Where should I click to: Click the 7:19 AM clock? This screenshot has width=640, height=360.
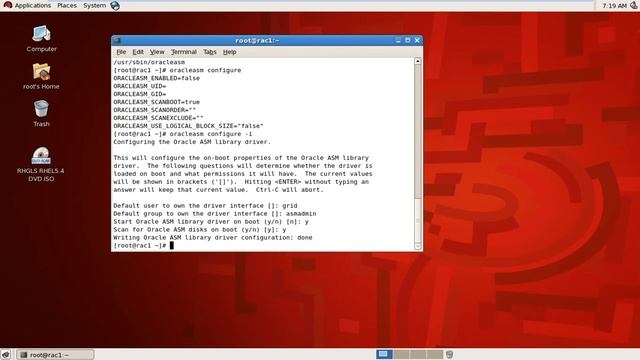click(614, 6)
